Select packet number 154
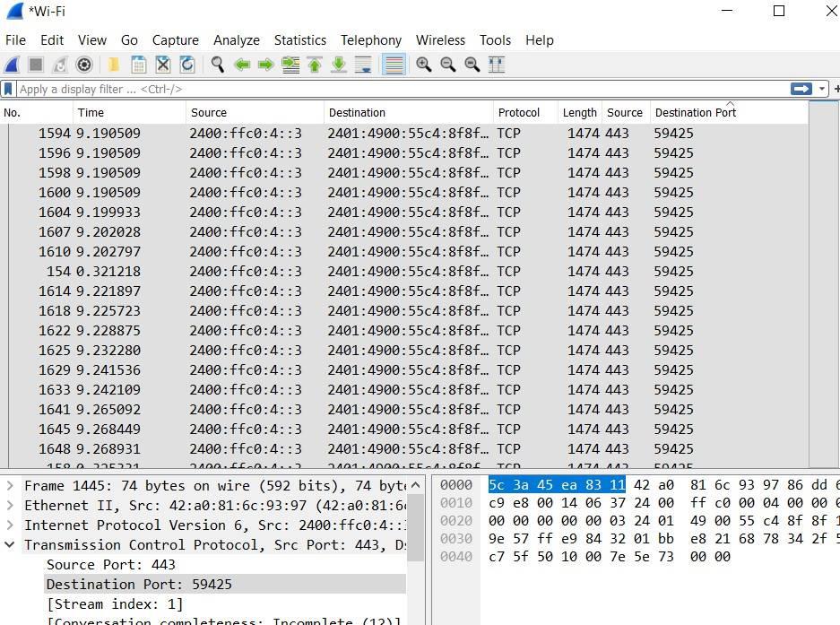The height and width of the screenshot is (625, 840). tap(404, 271)
